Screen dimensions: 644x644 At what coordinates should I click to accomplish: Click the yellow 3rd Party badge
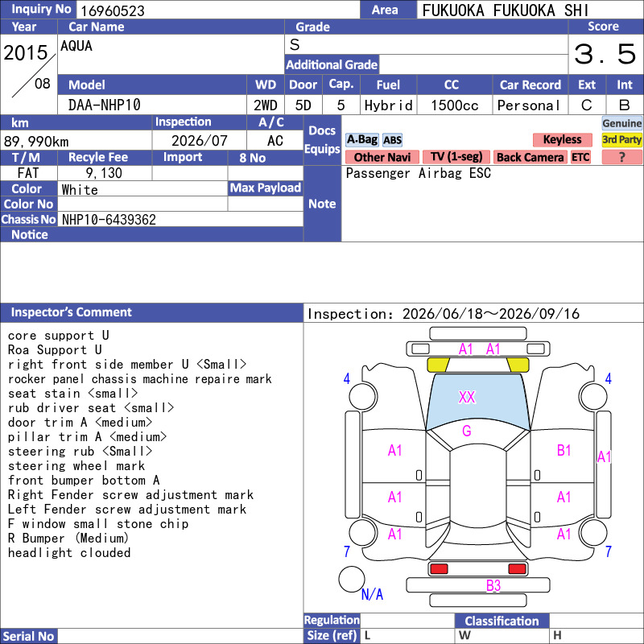point(621,139)
